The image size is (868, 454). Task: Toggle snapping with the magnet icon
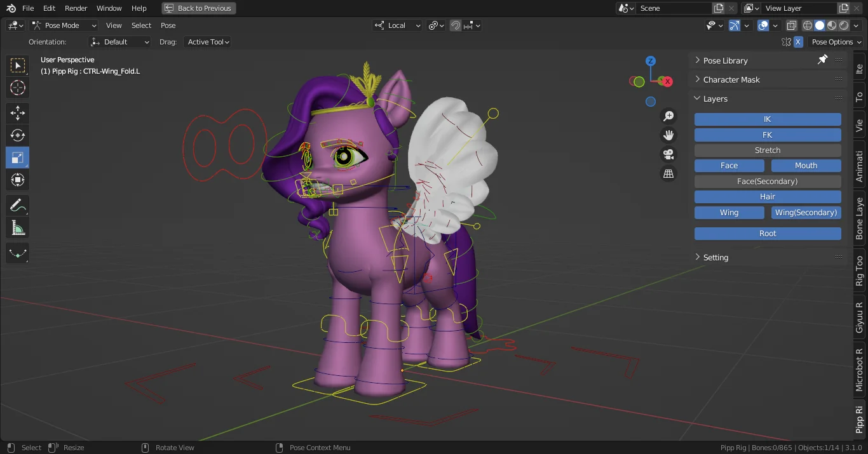click(456, 25)
